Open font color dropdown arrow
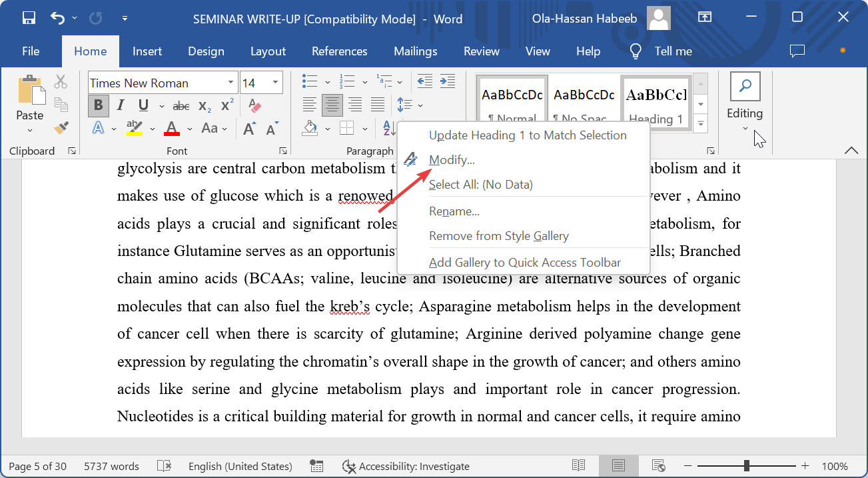 [190, 129]
